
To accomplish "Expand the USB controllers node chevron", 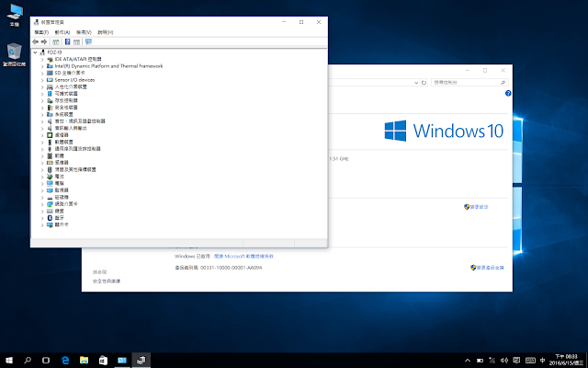I will tap(42, 149).
